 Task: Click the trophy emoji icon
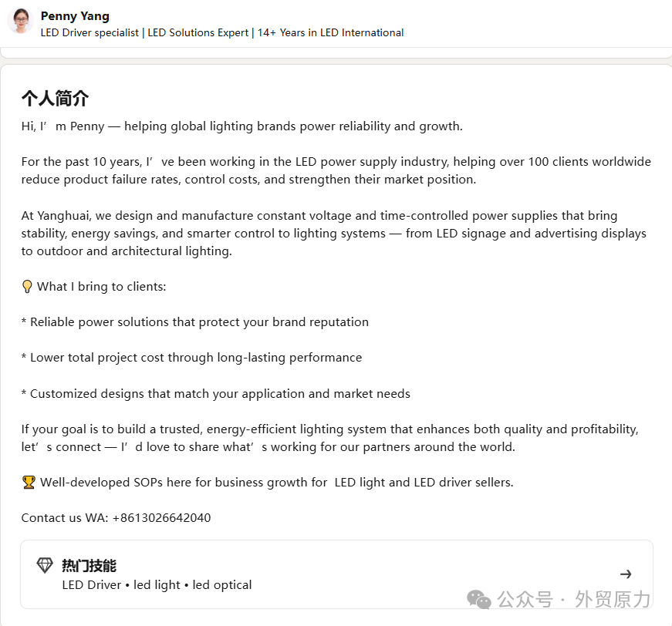[29, 483]
